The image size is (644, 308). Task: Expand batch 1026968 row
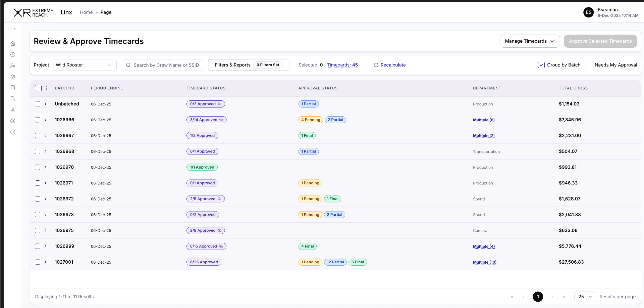click(x=46, y=151)
